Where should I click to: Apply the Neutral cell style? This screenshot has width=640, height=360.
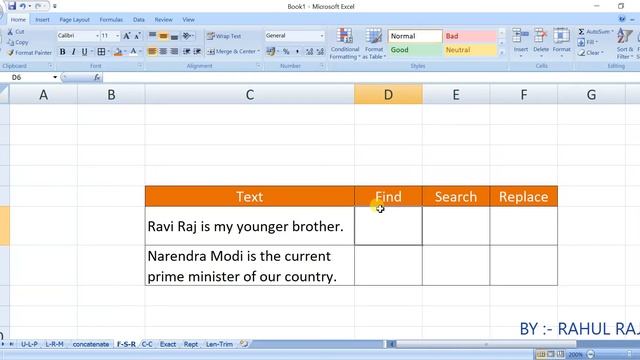(470, 50)
